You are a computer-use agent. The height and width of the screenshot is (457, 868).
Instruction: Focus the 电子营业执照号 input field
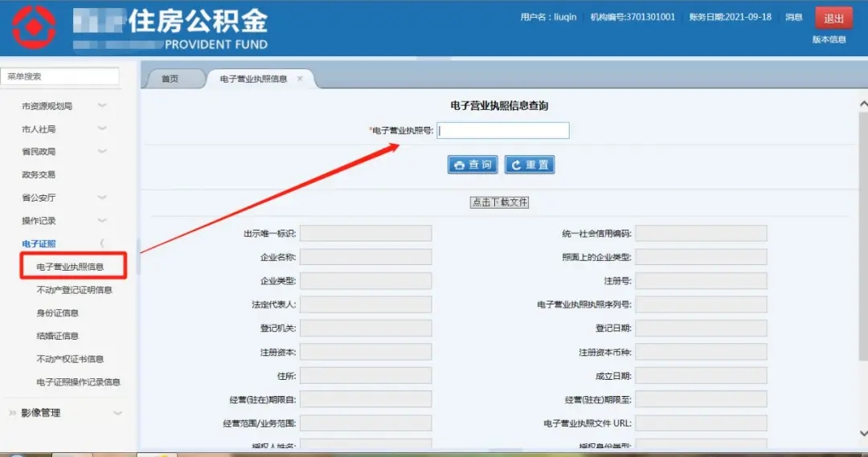click(503, 130)
